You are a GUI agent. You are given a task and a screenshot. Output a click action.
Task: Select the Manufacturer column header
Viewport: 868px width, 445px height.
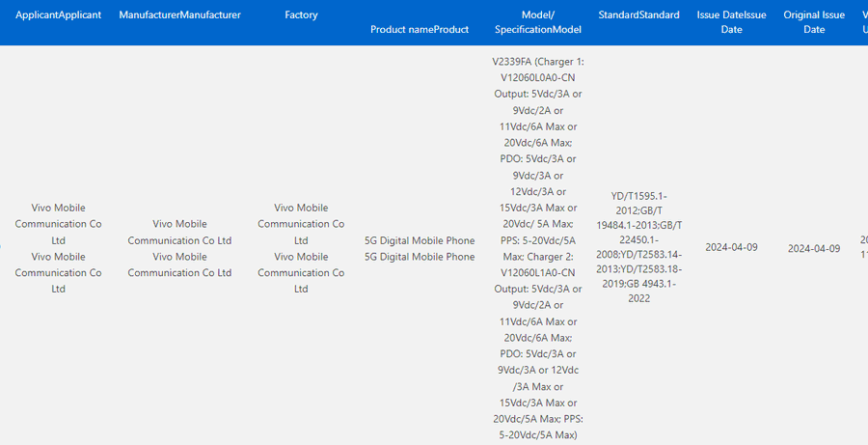click(179, 15)
